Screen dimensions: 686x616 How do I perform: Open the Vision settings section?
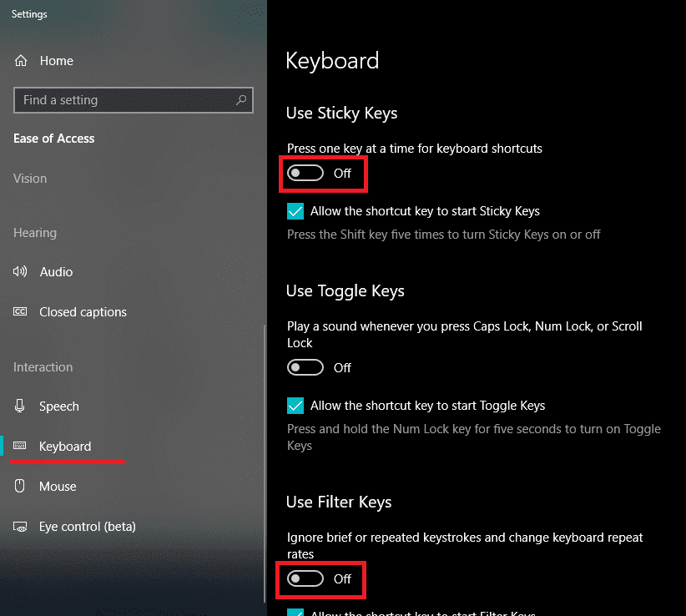click(30, 178)
